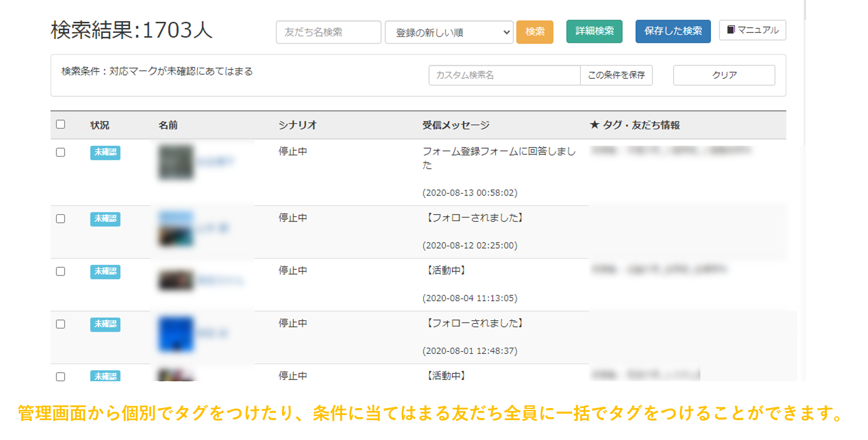Click 未確認 badge in 2020-08-04 row
Image resolution: width=868 pixels, height=440 pixels.
tap(105, 272)
